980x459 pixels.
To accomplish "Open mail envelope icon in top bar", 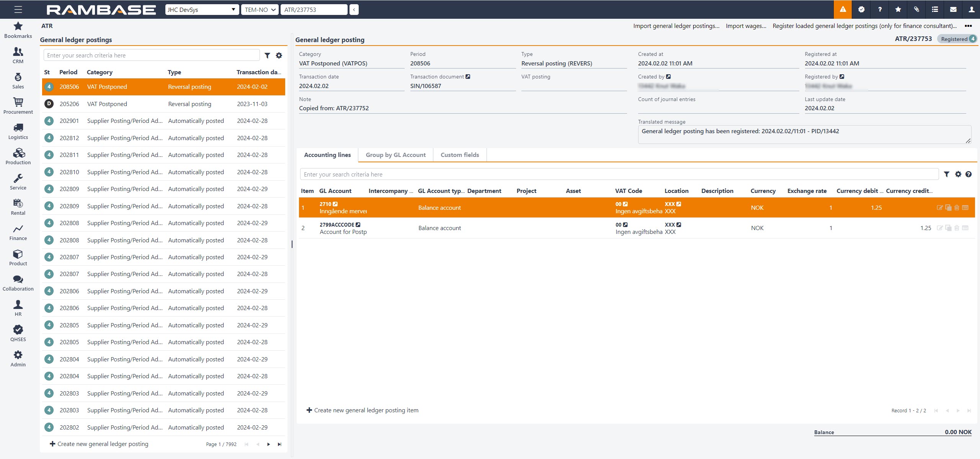I will (953, 10).
